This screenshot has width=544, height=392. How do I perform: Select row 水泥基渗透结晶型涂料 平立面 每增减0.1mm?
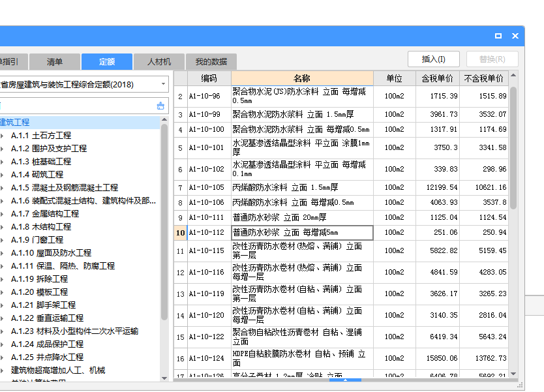[302, 170]
